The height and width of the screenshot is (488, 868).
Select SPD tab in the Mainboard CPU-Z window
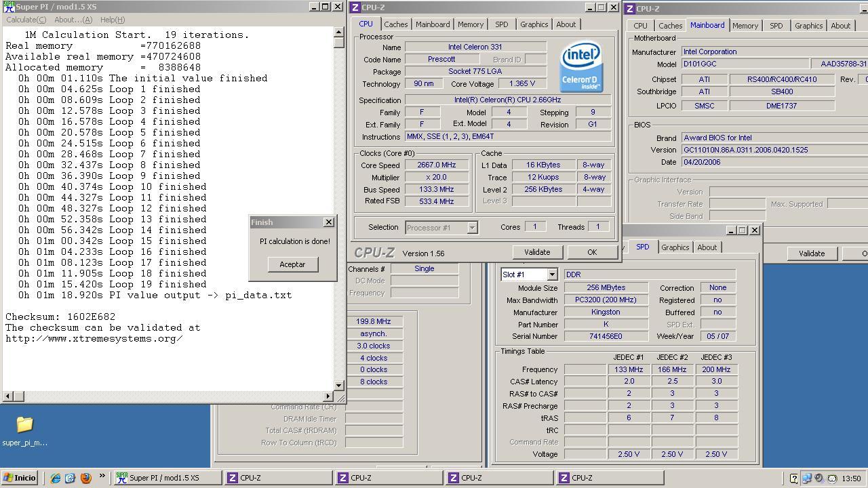tap(776, 26)
